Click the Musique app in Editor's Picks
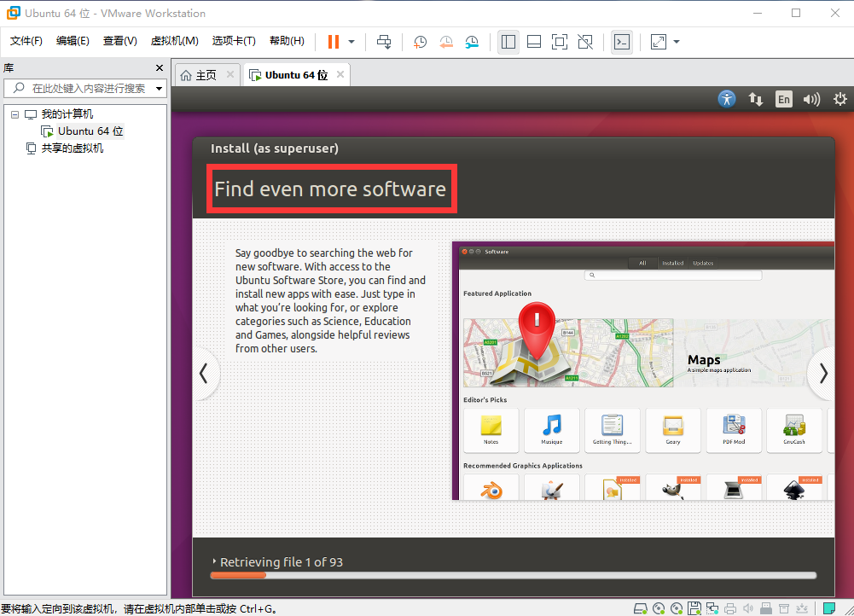This screenshot has height=616, width=854. 552,430
